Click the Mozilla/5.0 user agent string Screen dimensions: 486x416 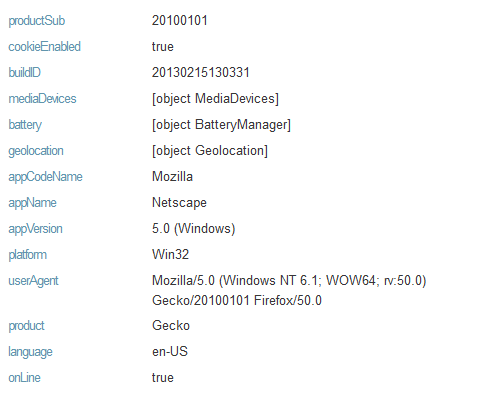[x=289, y=290]
